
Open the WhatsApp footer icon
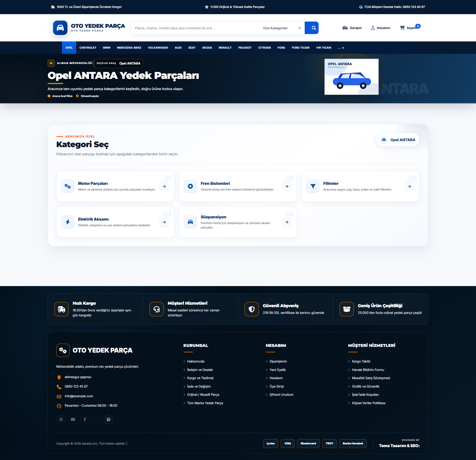coord(109,419)
